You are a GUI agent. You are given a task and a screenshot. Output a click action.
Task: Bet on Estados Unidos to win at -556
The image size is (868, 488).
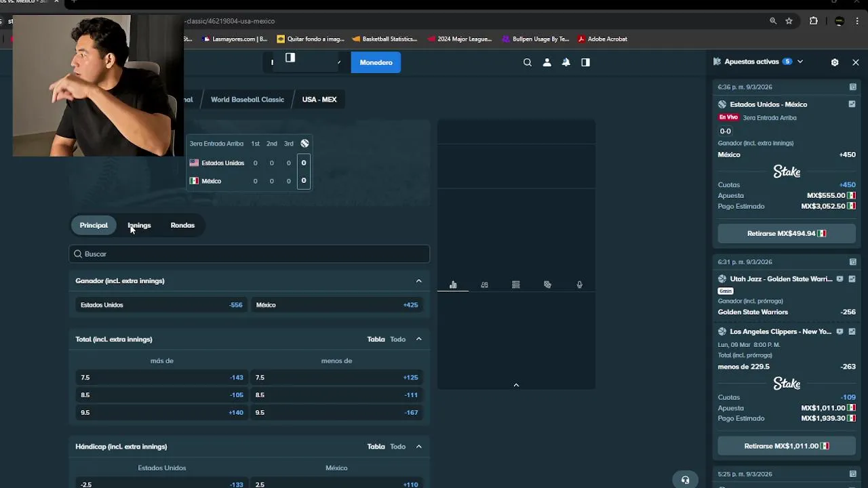click(161, 305)
